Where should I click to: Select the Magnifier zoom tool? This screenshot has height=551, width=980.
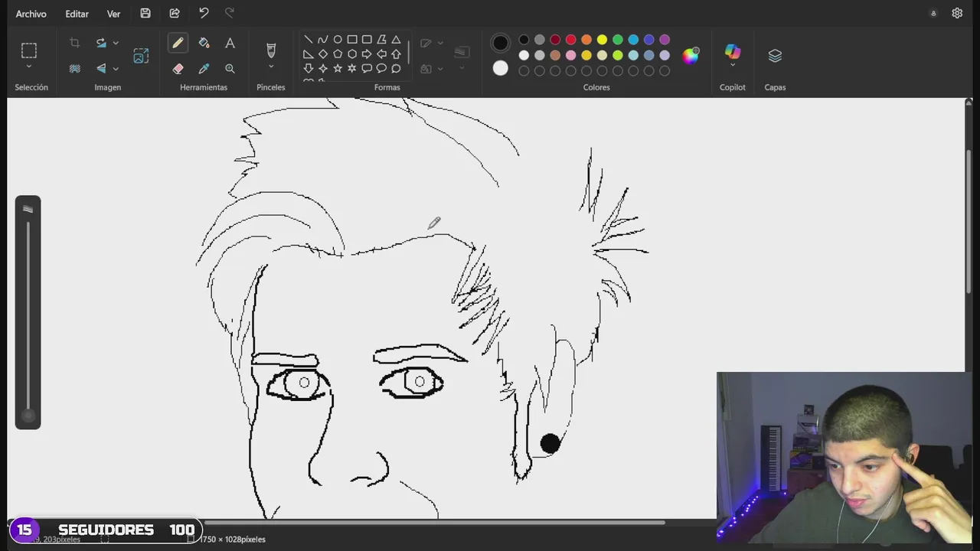tap(230, 69)
